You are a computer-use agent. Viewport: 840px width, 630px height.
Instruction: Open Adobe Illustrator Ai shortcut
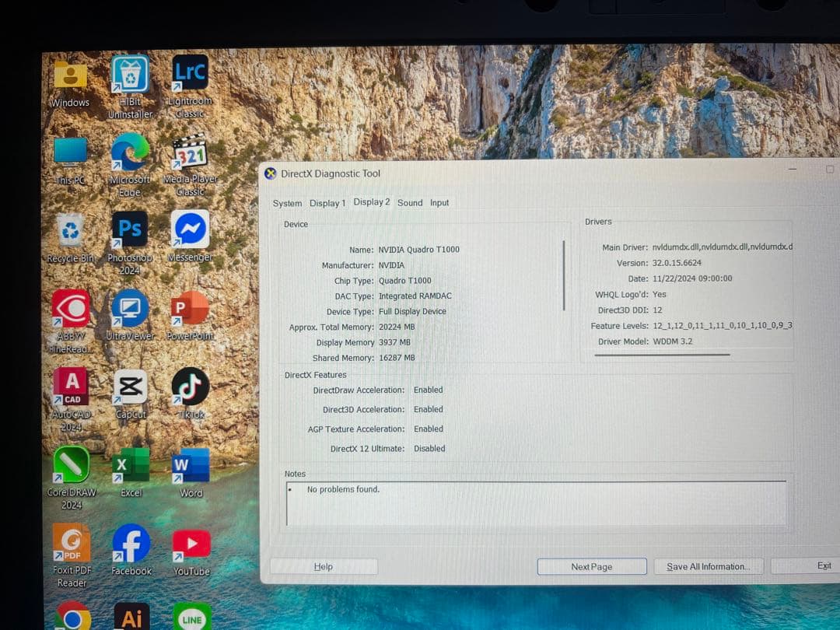(131, 616)
